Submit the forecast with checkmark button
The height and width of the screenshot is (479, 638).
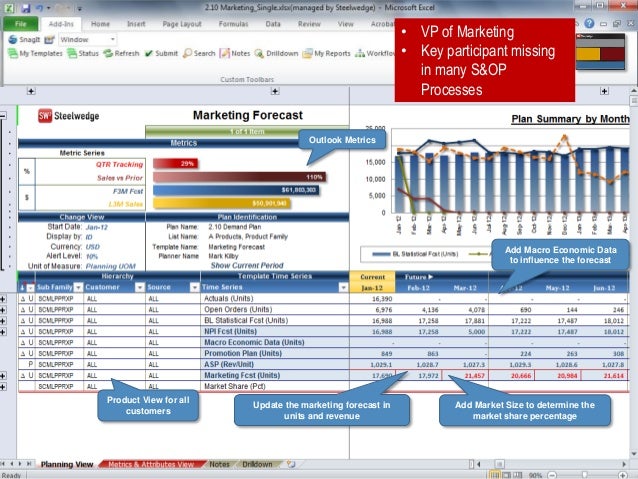pos(161,53)
